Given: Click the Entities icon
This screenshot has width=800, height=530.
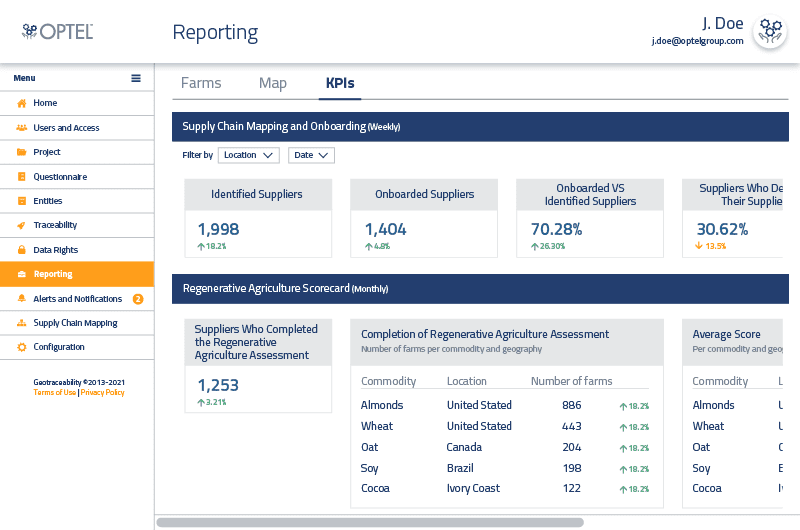Looking at the screenshot, I should (x=21, y=201).
